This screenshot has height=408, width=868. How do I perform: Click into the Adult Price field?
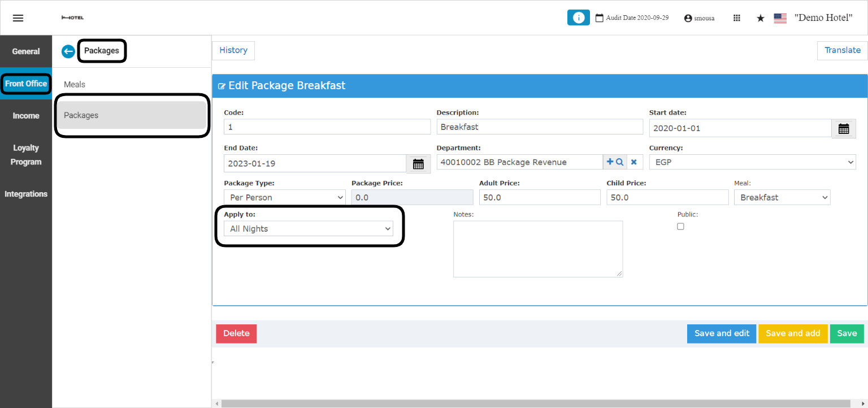pyautogui.click(x=540, y=197)
